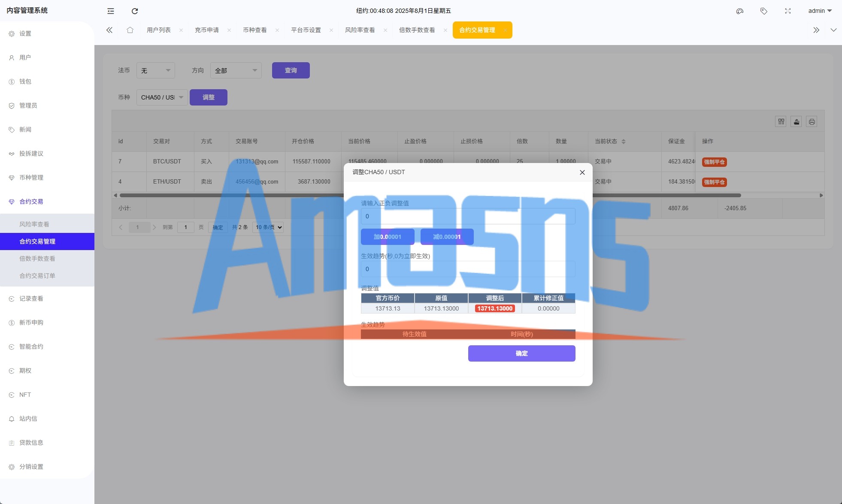This screenshot has width=842, height=504.
Task: Close the 调整CHA50 / USDT dialog
Action: coord(582,172)
